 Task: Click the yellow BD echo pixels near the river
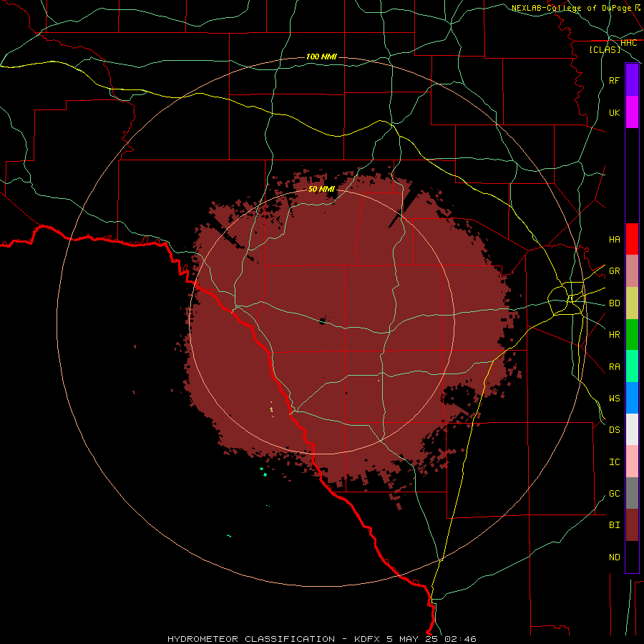click(x=271, y=409)
